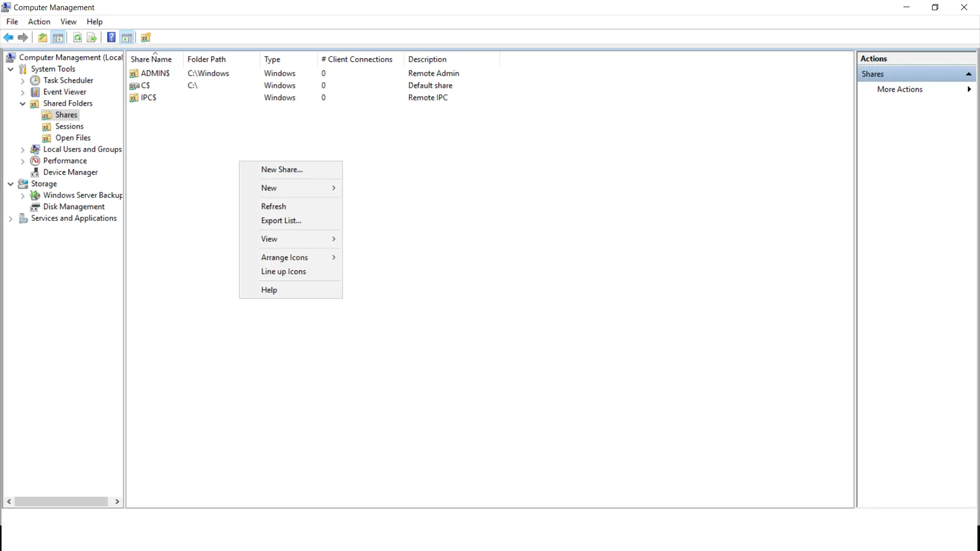The width and height of the screenshot is (980, 551).
Task: Toggle Show/Hide Action Pane toolbar icon
Action: (127, 37)
